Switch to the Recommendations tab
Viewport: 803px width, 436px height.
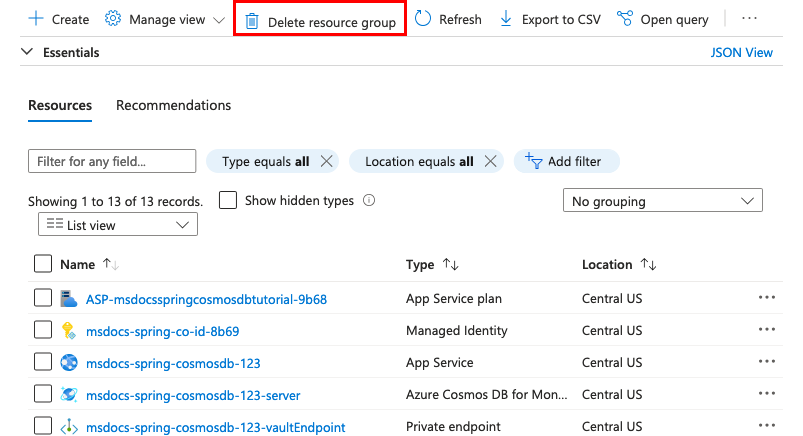pos(174,105)
